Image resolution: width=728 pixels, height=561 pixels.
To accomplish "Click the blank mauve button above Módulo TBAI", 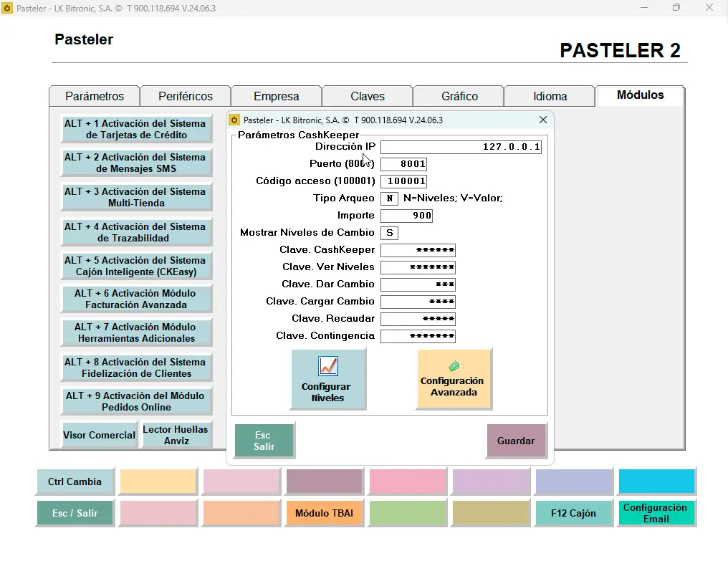I will coord(324,481).
